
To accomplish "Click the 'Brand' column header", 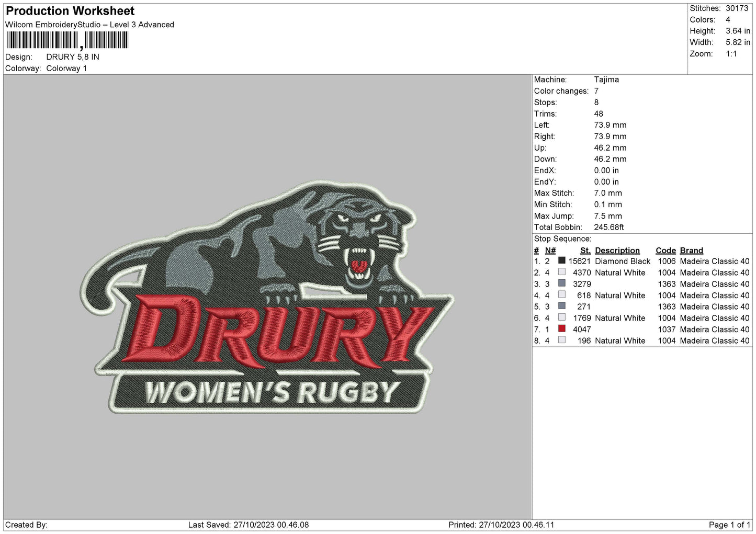I will [692, 251].
